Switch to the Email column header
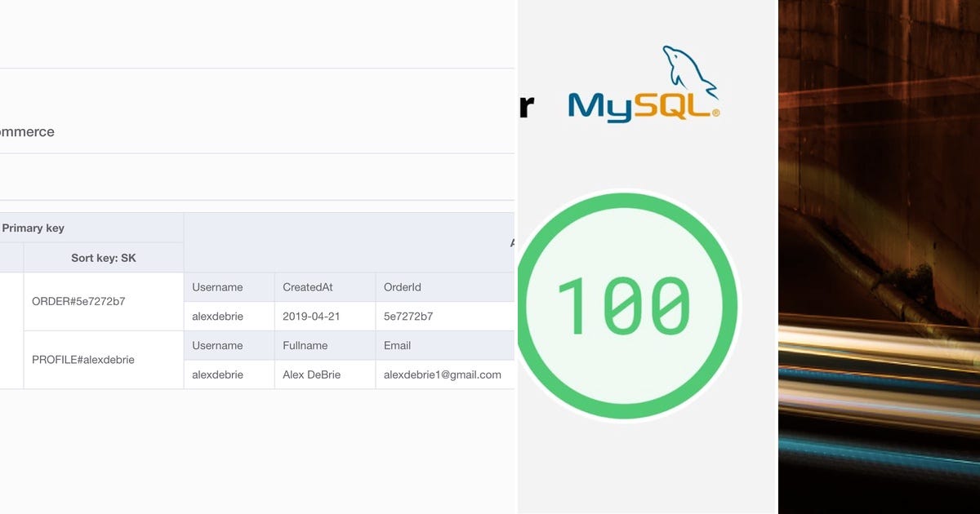Image resolution: width=980 pixels, height=514 pixels. pyautogui.click(x=397, y=345)
